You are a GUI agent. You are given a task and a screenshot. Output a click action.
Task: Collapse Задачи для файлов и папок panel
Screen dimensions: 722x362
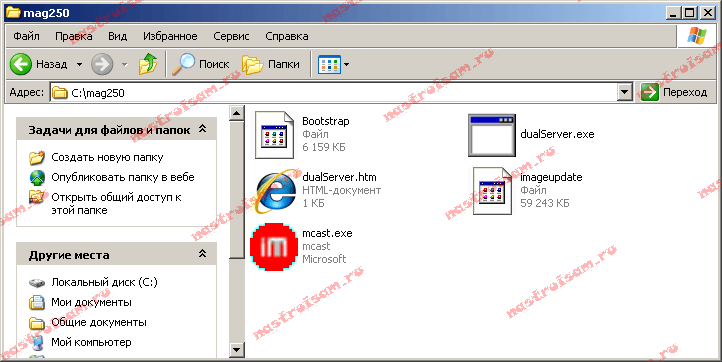click(202, 129)
